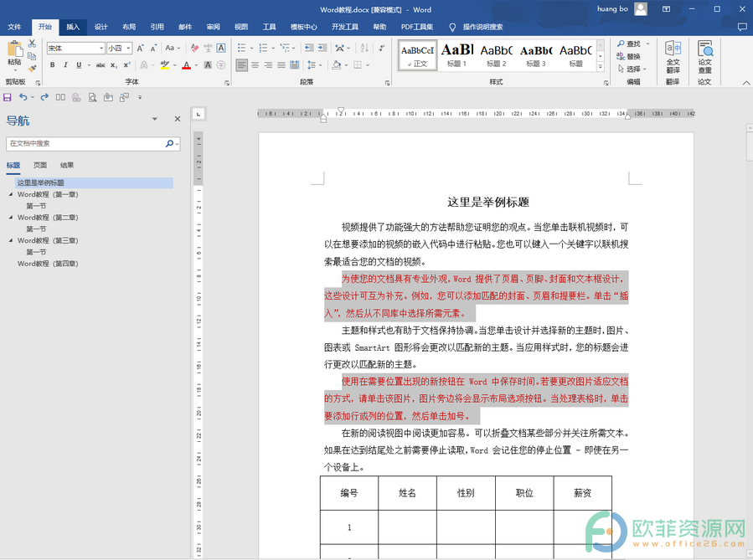The image size is (753, 560).
Task: Apply red font color
Action: coord(186,64)
